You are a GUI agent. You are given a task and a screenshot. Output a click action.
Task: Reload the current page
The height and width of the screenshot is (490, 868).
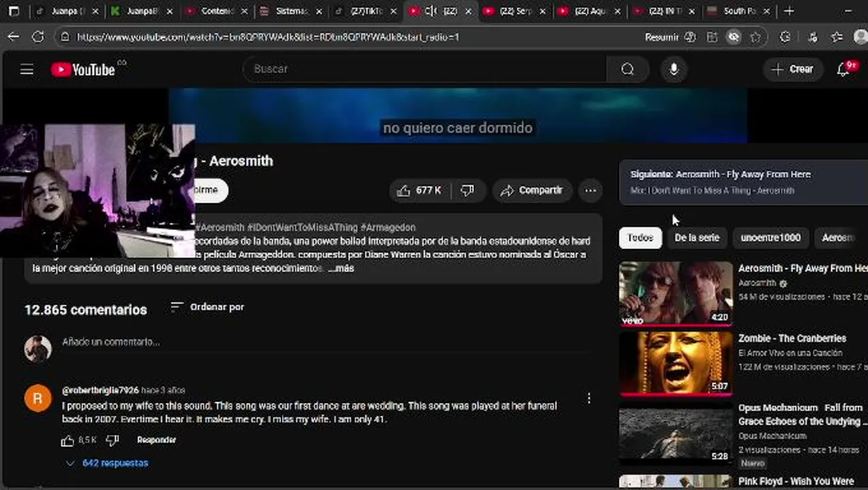pos(38,37)
